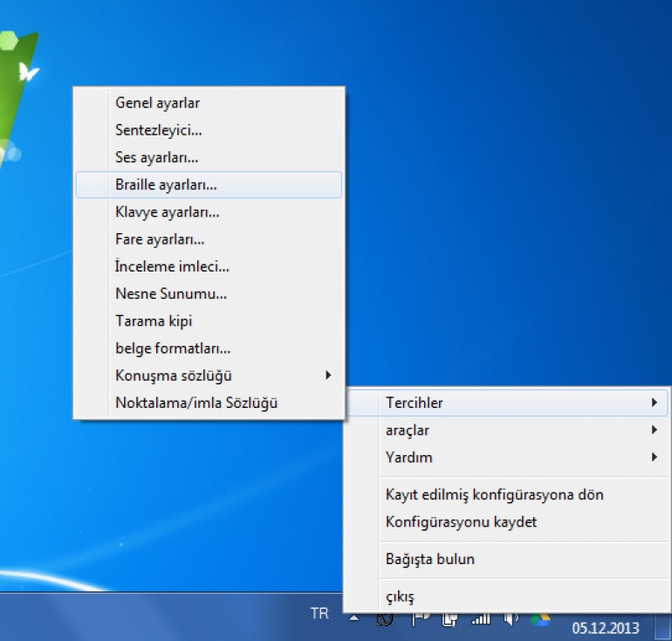672x641 pixels.
Task: Open the volume speaker icon
Action: coord(511,619)
